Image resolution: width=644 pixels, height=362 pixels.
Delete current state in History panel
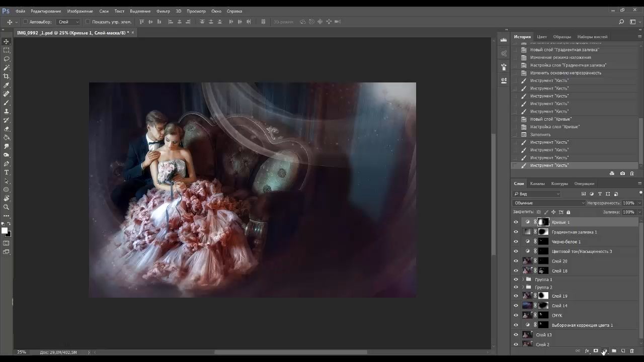pos(632,173)
